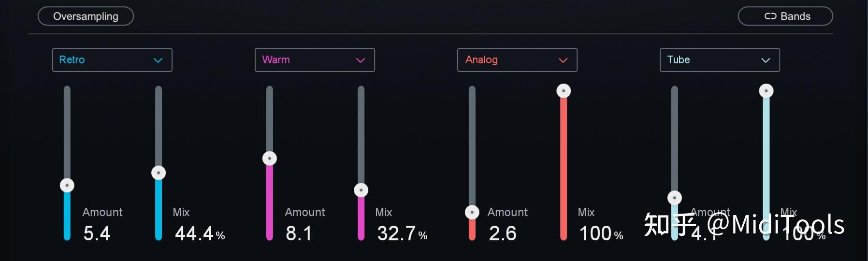Click the chevron arrow in the Tube dropdown
Screen dimensions: 868x261
click(x=766, y=60)
